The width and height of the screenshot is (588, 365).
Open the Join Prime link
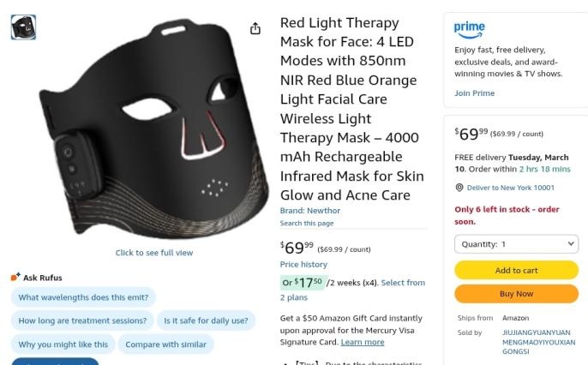pos(474,93)
